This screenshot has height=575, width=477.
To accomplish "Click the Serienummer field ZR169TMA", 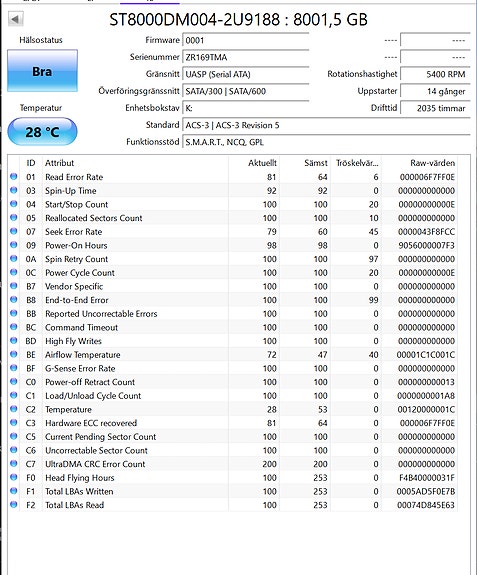I will click(246, 57).
